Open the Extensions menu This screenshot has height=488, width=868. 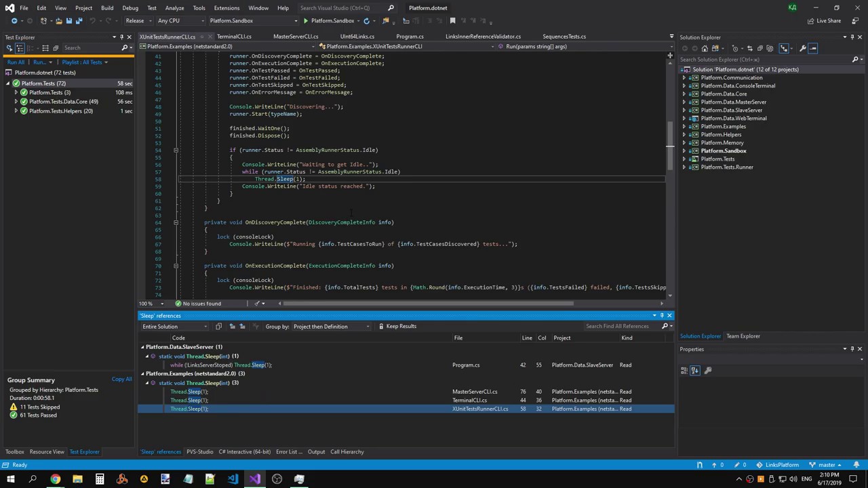pyautogui.click(x=226, y=8)
